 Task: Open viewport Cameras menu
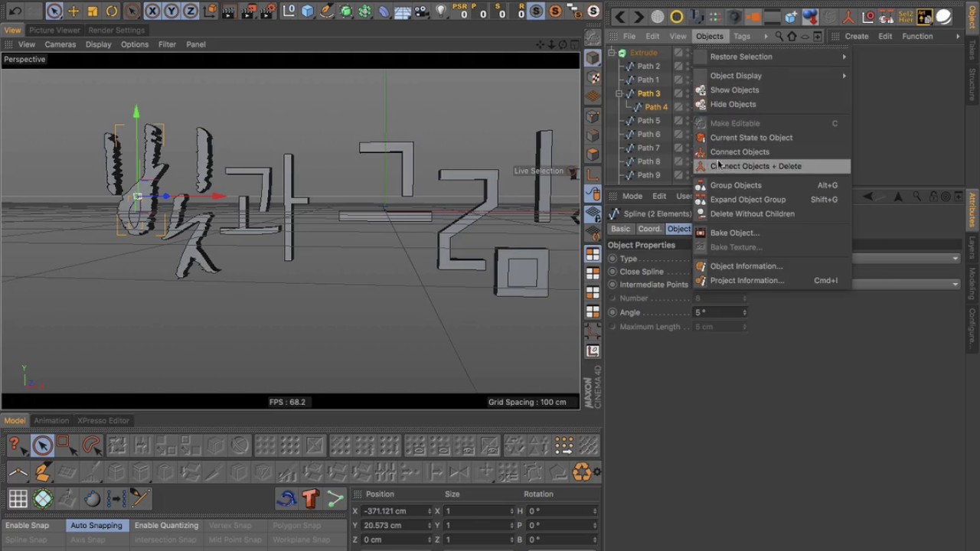(x=60, y=44)
